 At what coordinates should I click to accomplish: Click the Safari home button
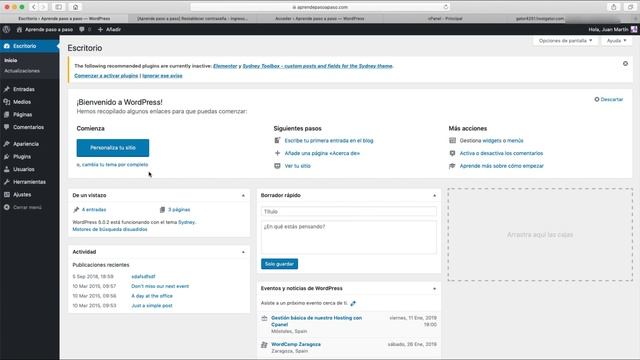tap(75, 7)
